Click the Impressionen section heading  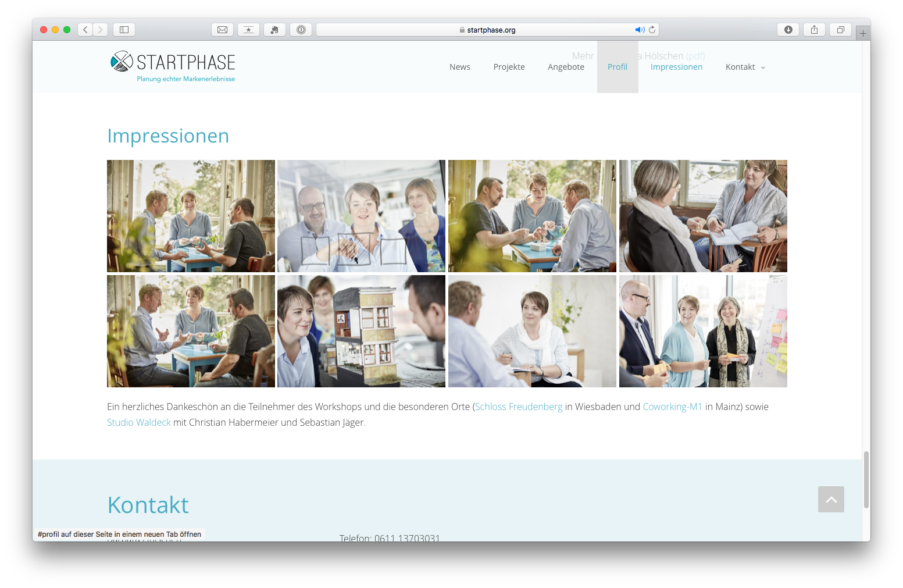click(x=168, y=136)
